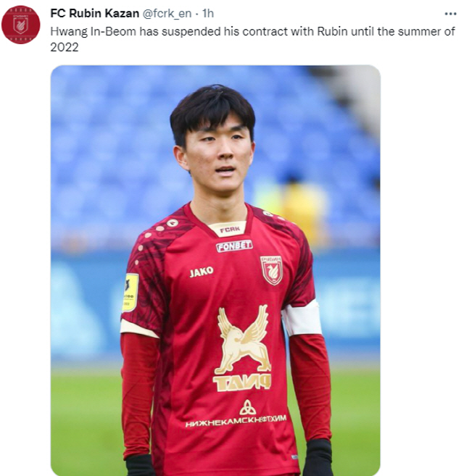The height and width of the screenshot is (476, 464).
Task: Click the FONBET logo on the jersey
Action: pos(234,246)
